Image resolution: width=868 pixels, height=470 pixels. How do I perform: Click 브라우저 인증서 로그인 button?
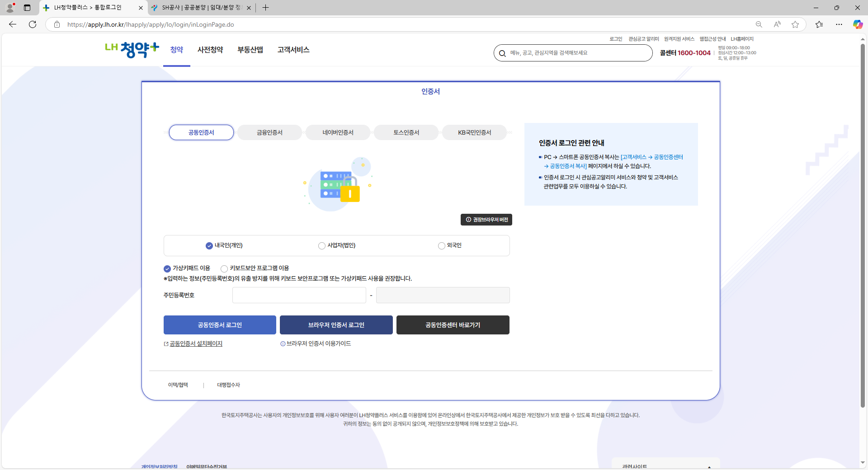click(x=336, y=325)
